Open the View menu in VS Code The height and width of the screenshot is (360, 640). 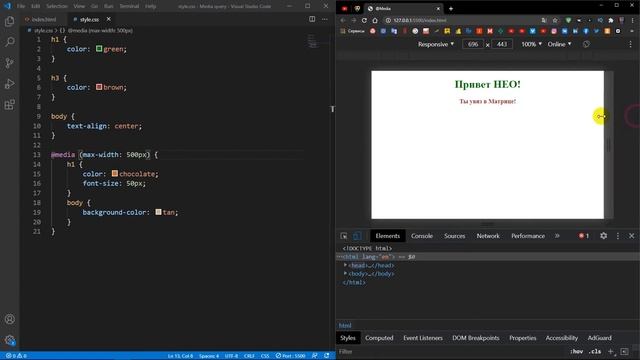[x=79, y=6]
